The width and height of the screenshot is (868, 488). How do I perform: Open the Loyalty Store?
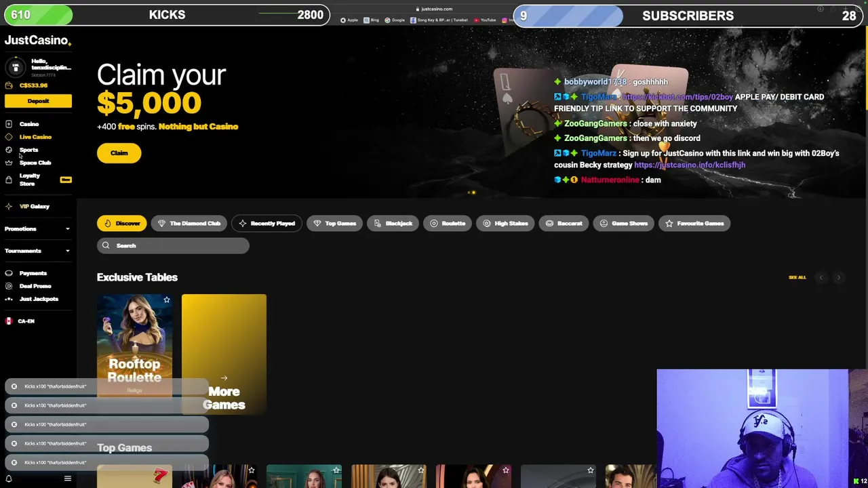pos(30,180)
